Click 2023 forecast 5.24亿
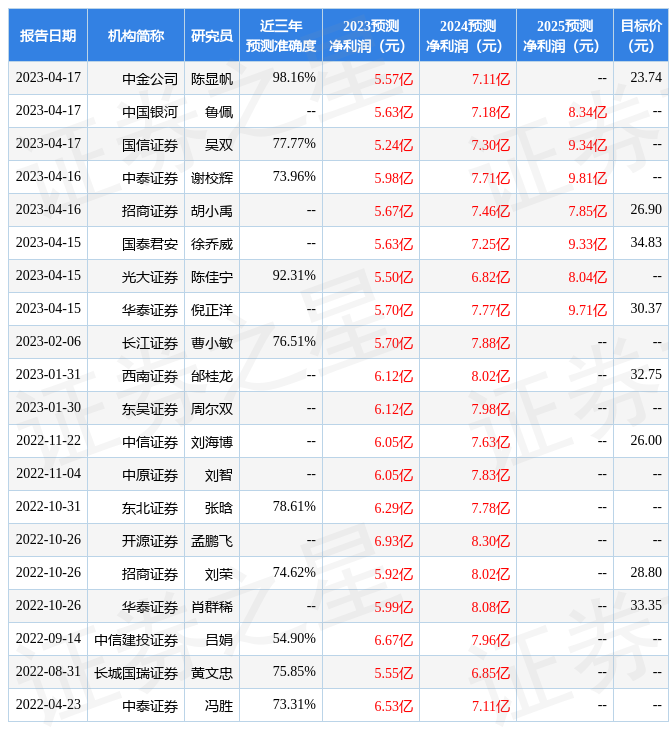The width and height of the screenshot is (669, 730). point(394,145)
